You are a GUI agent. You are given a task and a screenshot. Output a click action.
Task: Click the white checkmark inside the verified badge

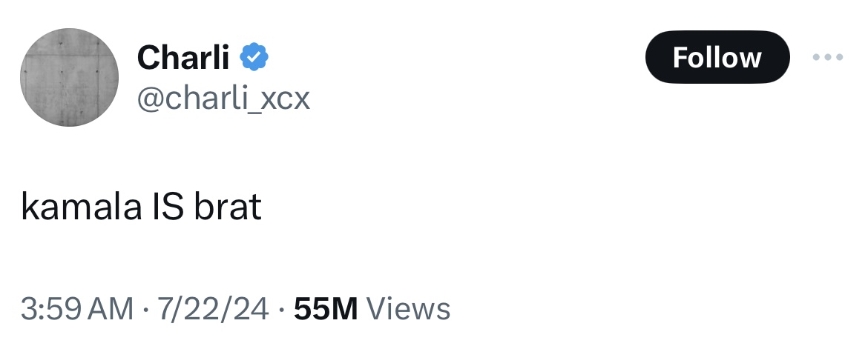click(254, 57)
